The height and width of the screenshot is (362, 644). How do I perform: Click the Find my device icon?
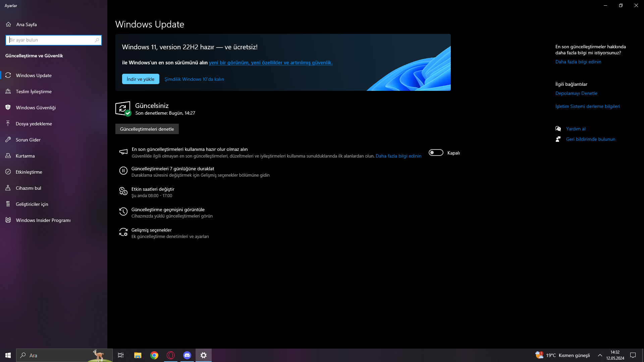click(x=8, y=188)
